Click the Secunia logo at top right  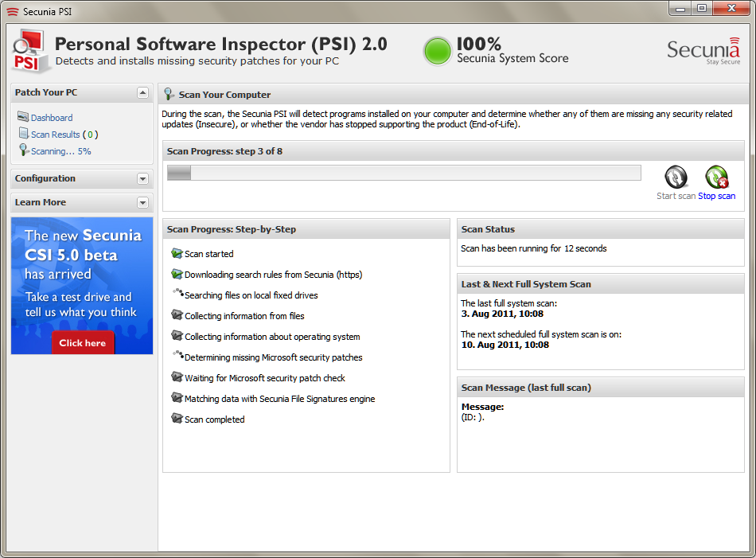click(703, 50)
